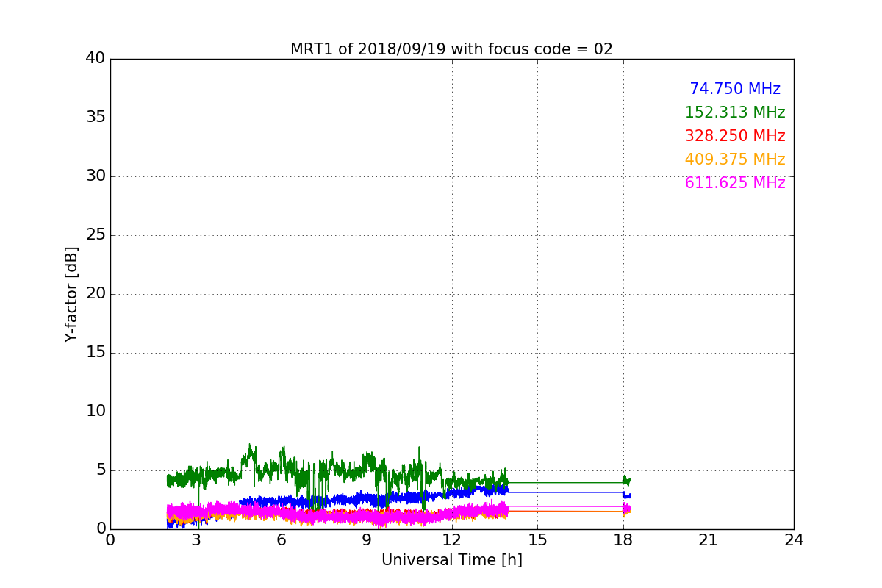Click the x-axis tick label '18'
This screenshot has width=882, height=588.
(623, 540)
